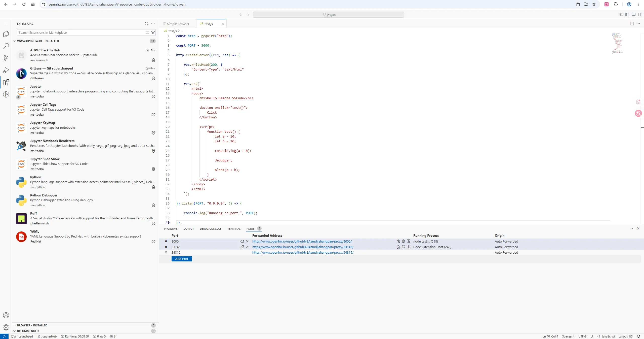This screenshot has height=339, width=644.
Task: Open port 3000 address in browser
Action: pos(403,241)
